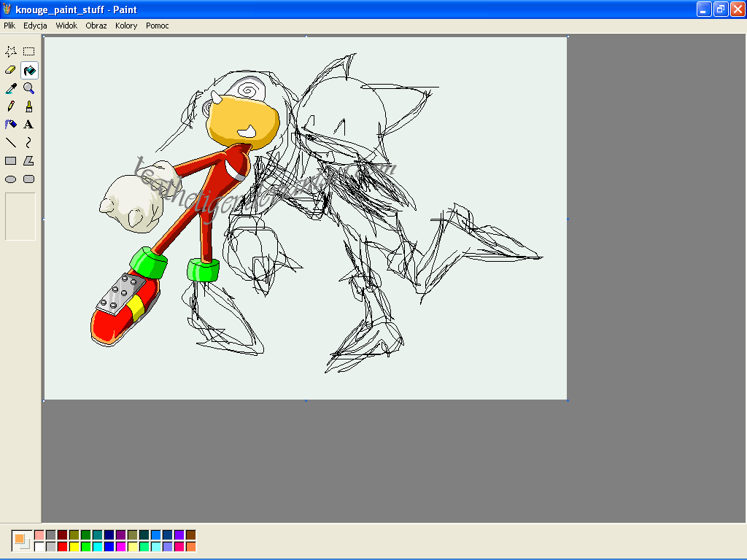747x560 pixels.
Task: Select the Brush tool
Action: [29, 106]
